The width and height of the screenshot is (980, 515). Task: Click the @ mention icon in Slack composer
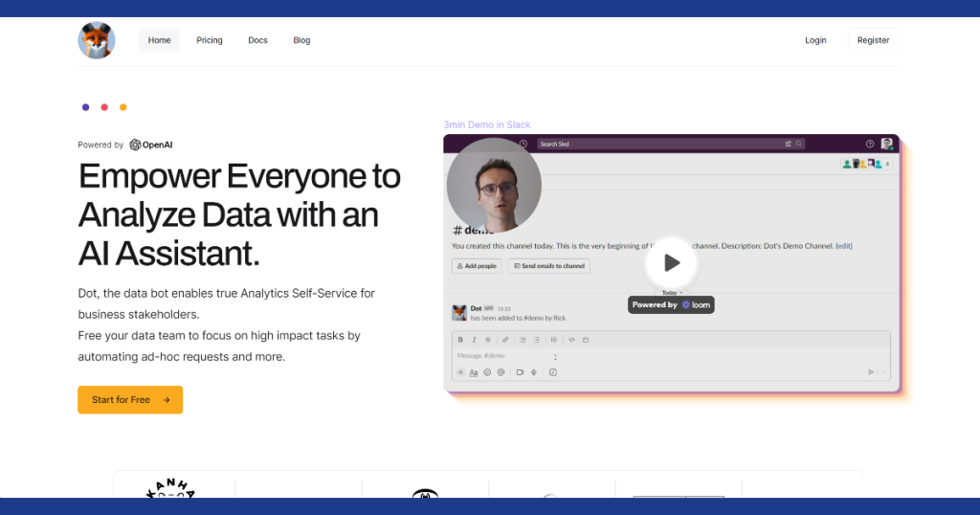pos(501,372)
